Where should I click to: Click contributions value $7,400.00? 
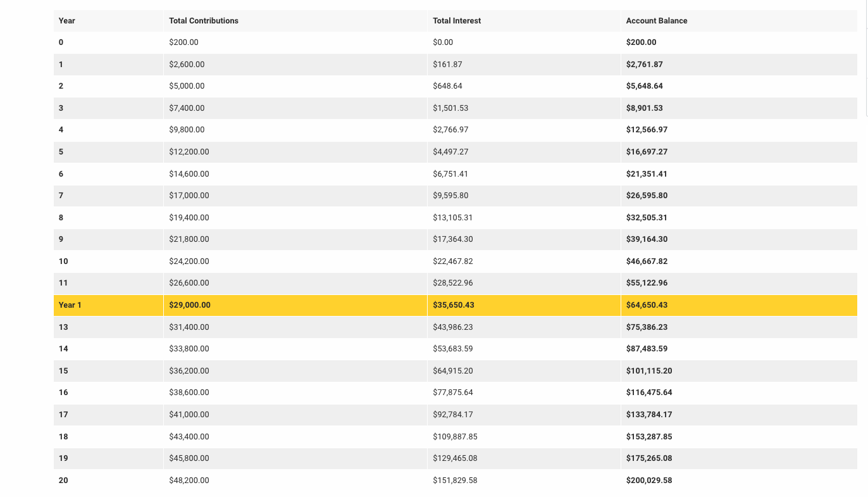tap(187, 108)
